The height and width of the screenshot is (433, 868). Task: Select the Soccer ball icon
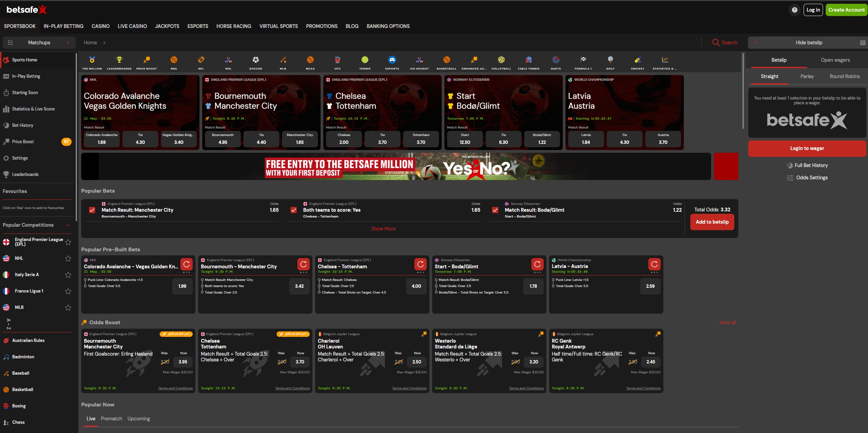coord(256,60)
